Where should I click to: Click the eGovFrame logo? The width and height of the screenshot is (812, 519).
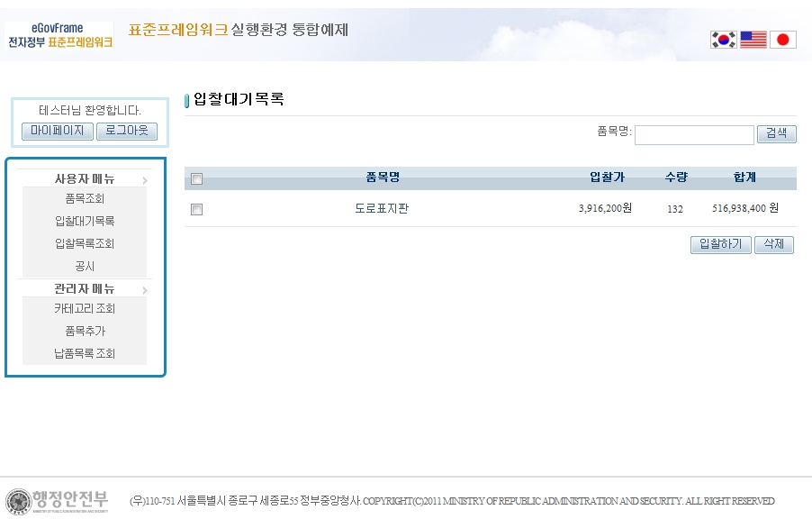tap(60, 36)
